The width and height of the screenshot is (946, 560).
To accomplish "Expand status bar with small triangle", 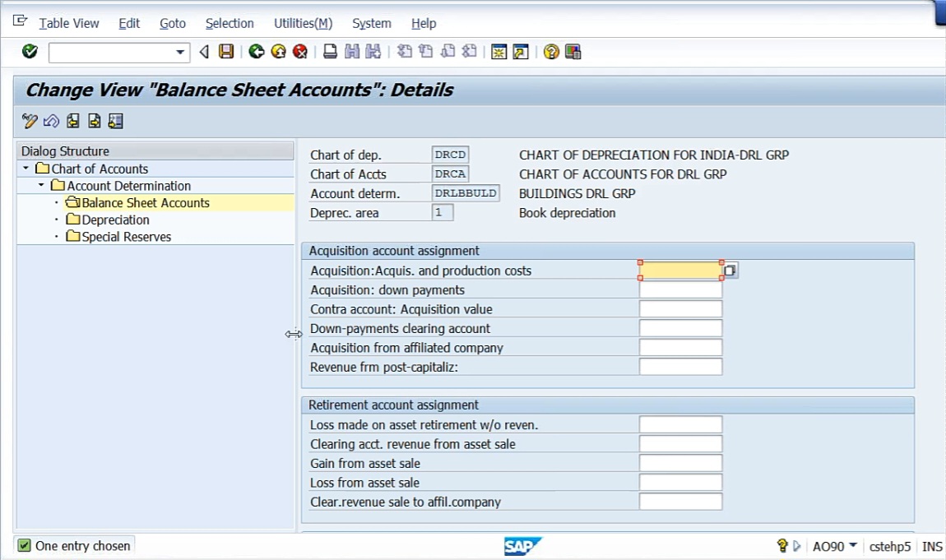I will click(796, 546).
